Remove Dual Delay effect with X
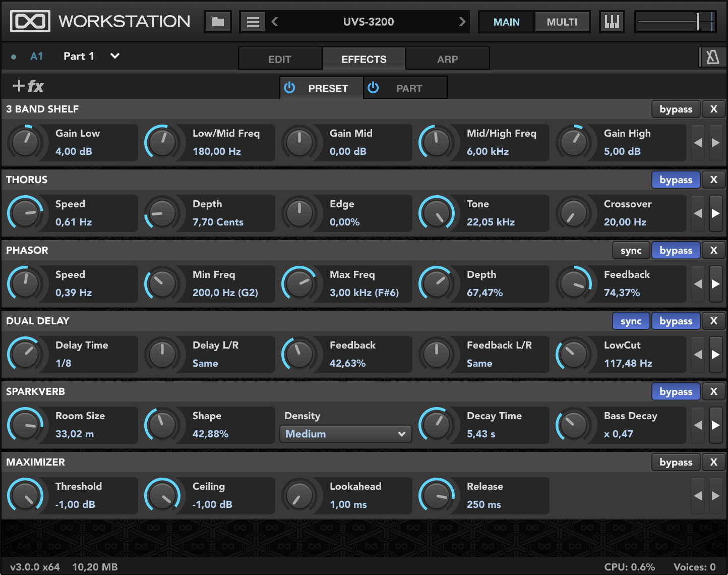 tap(713, 321)
